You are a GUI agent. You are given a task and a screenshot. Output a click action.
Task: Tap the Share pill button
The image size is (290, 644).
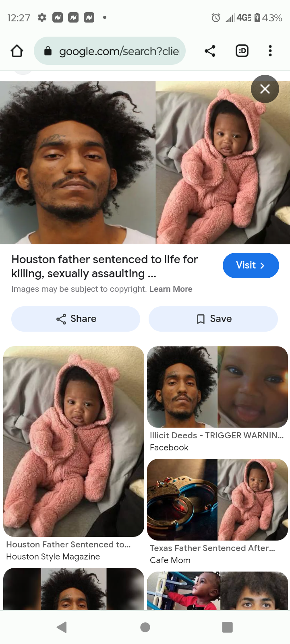76,319
